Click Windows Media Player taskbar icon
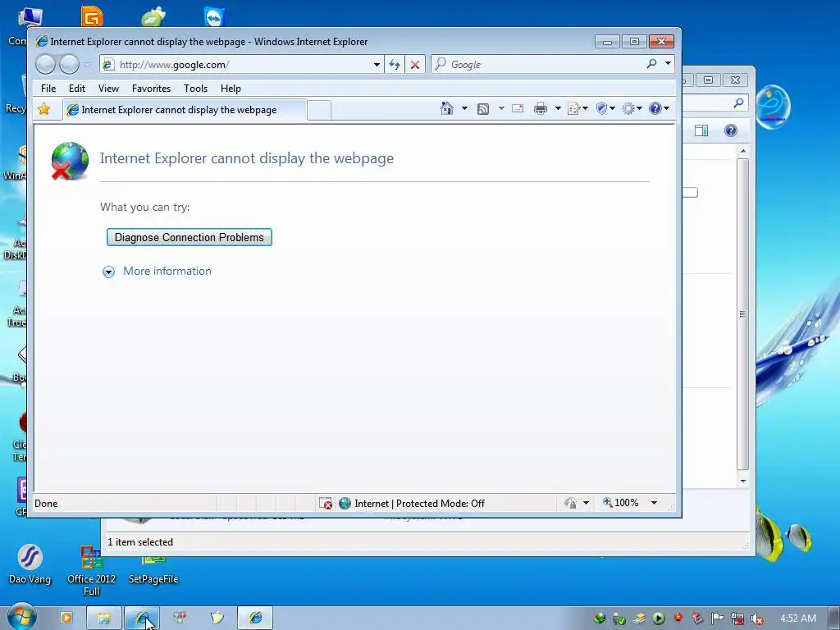 coord(66,618)
